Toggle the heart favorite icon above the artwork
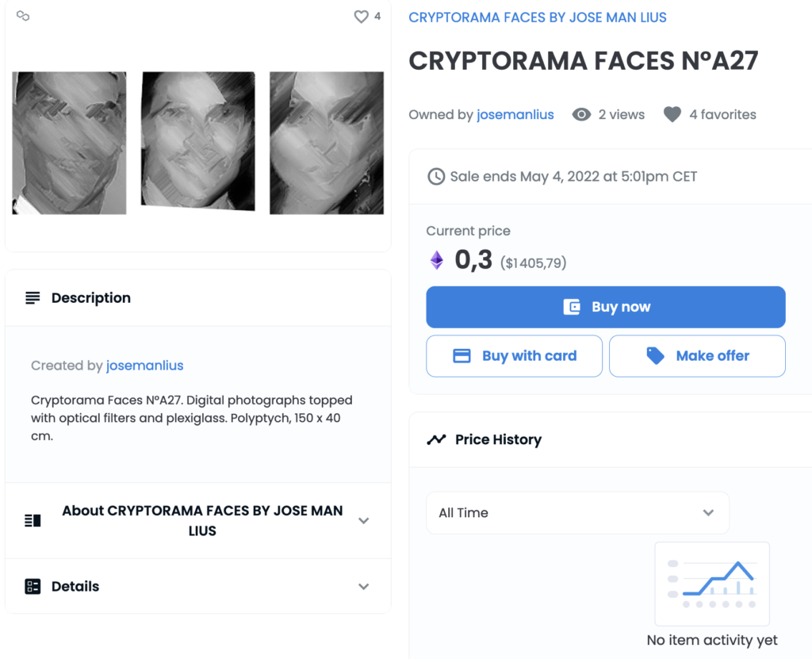Viewport: 812px width, 659px height. tap(361, 17)
